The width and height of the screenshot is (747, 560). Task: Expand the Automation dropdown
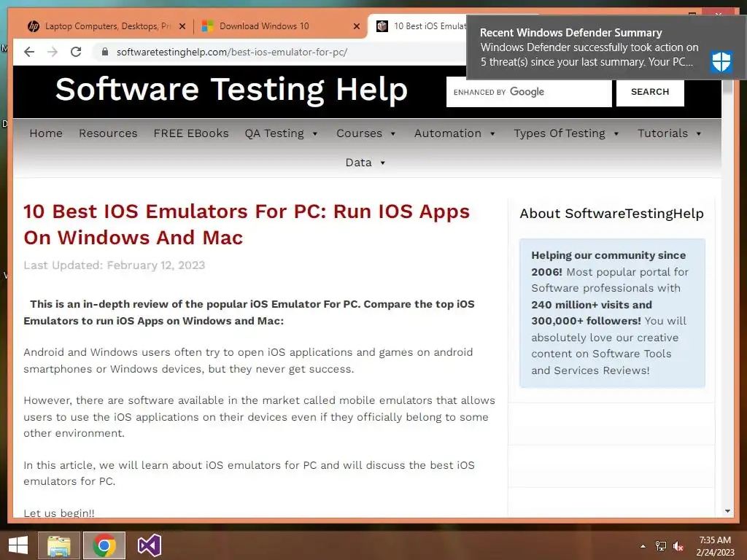[x=454, y=133]
